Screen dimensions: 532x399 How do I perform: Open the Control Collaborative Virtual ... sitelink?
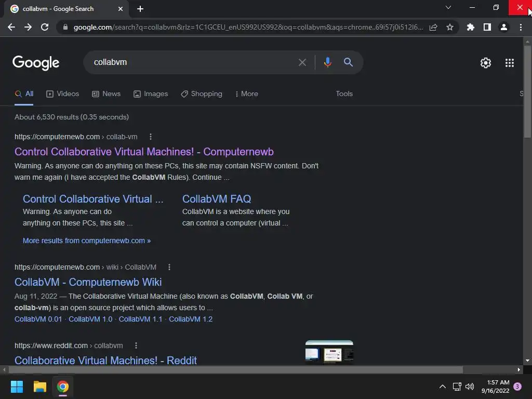(x=93, y=199)
